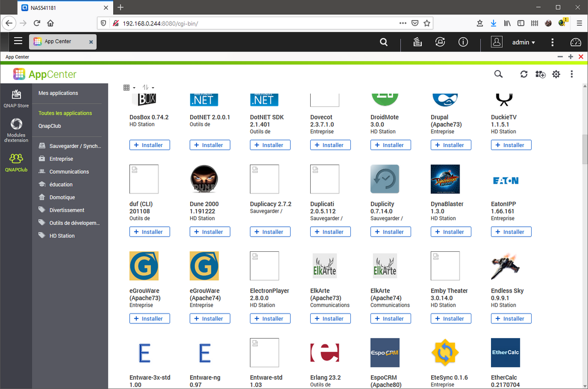Open DynaBlaster app icon
Image resolution: width=588 pixels, height=389 pixels.
[445, 179]
